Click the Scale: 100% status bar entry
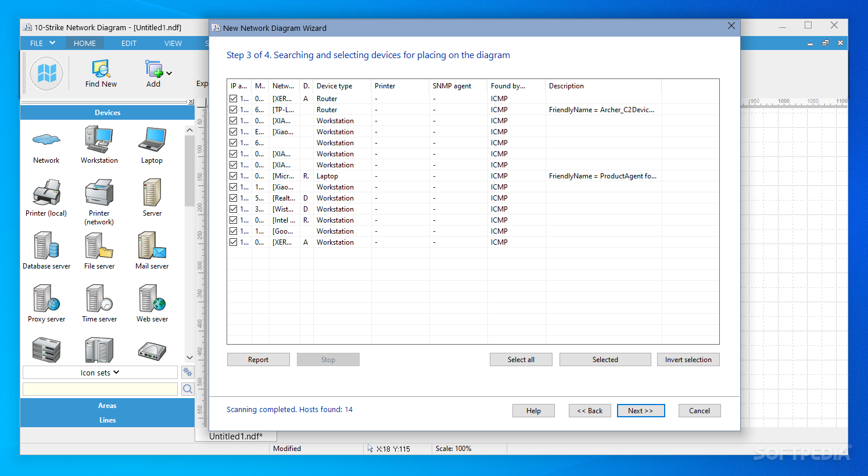 pyautogui.click(x=454, y=449)
